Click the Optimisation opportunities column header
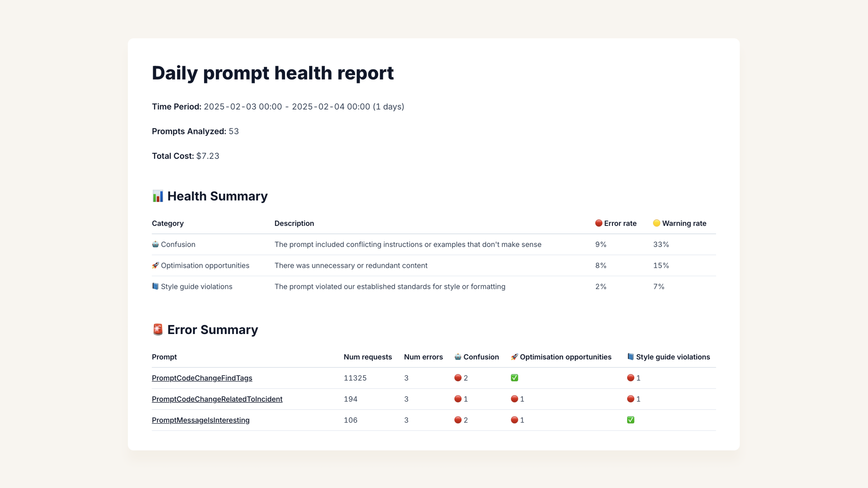Viewport: 868px width, 488px height. (x=561, y=357)
